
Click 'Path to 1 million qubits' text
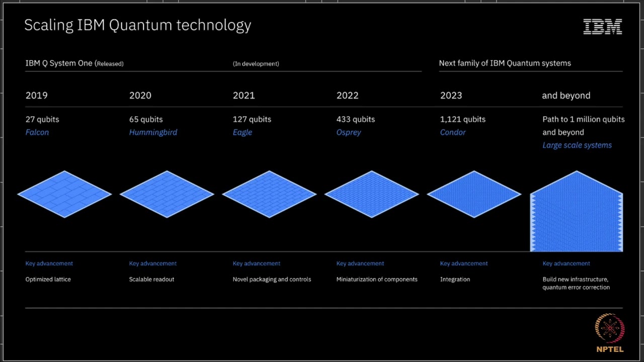pyautogui.click(x=584, y=119)
